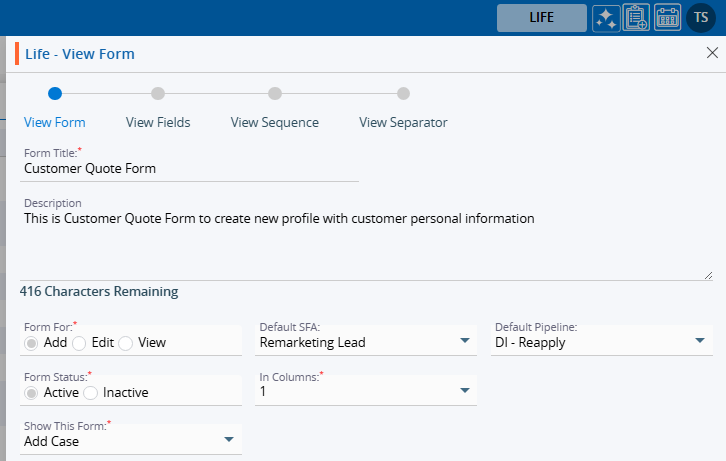The image size is (726, 461).
Task: Expand the In Columns dropdown
Action: pos(366,392)
